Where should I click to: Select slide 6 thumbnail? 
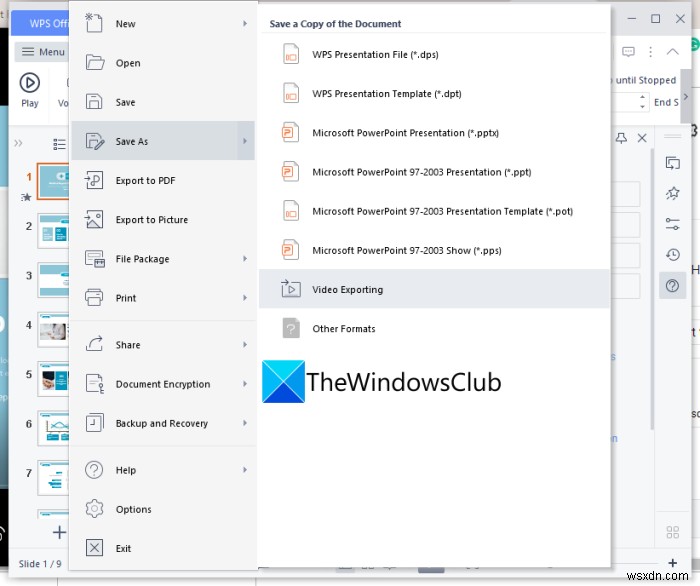click(53, 428)
